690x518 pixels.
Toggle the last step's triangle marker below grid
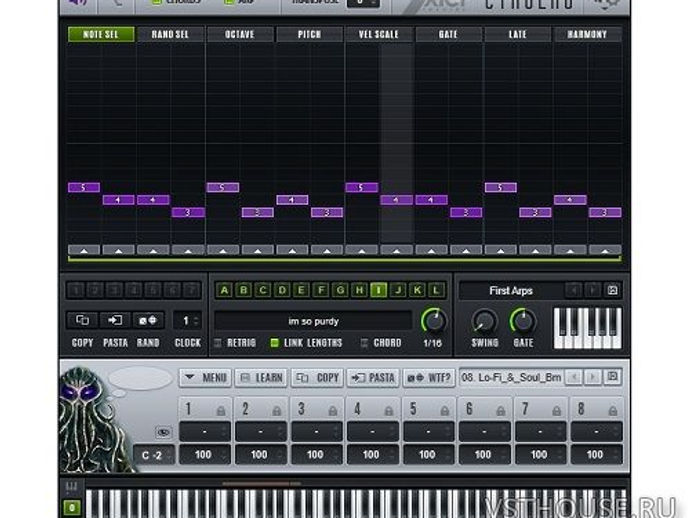coord(605,250)
